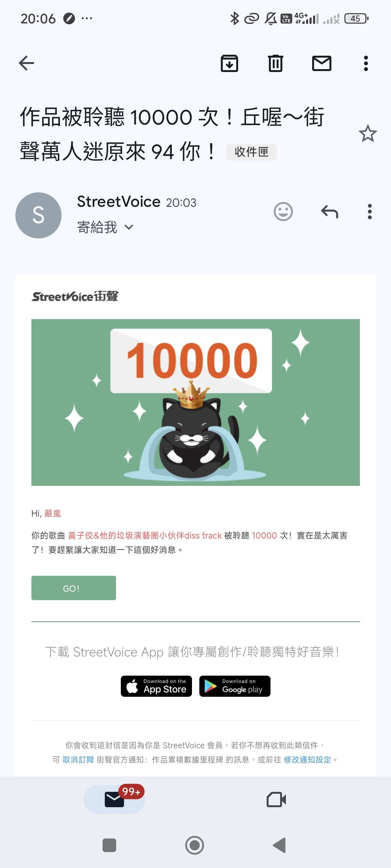The height and width of the screenshot is (868, 391).
Task: Reply to StreetVoice with the reply arrow
Action: [329, 212]
